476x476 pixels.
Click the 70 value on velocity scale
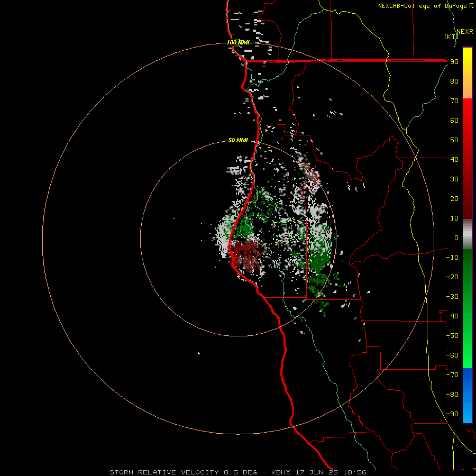click(454, 101)
